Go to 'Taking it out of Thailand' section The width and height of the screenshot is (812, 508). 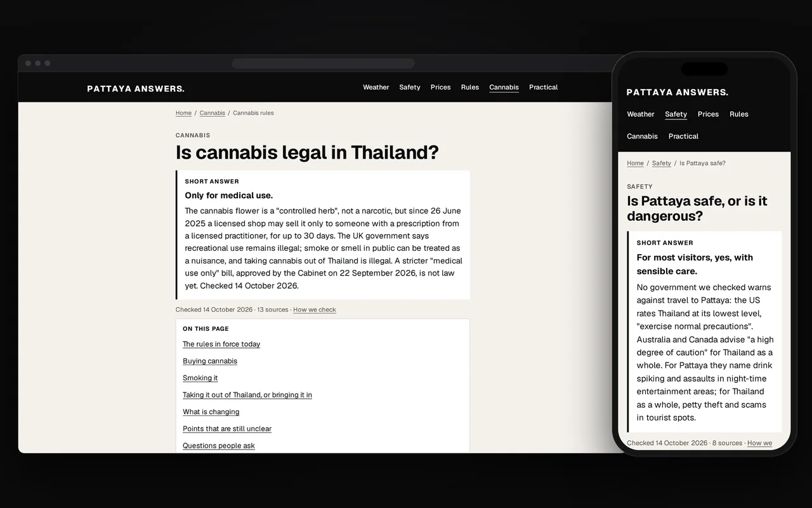[247, 395]
